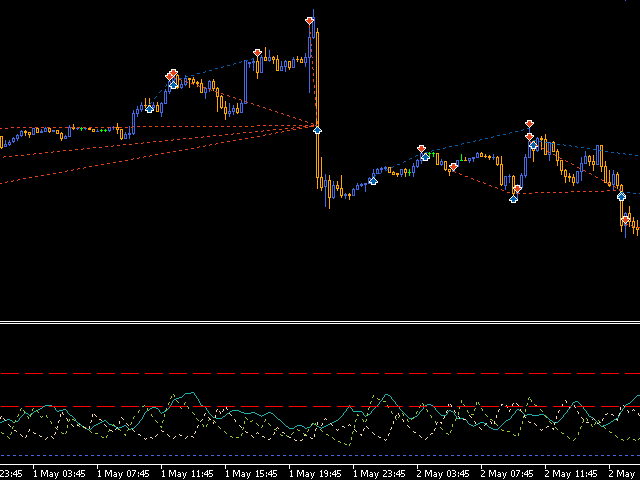
Task: Click the '1 May 11:45' time label
Action: tap(187, 473)
